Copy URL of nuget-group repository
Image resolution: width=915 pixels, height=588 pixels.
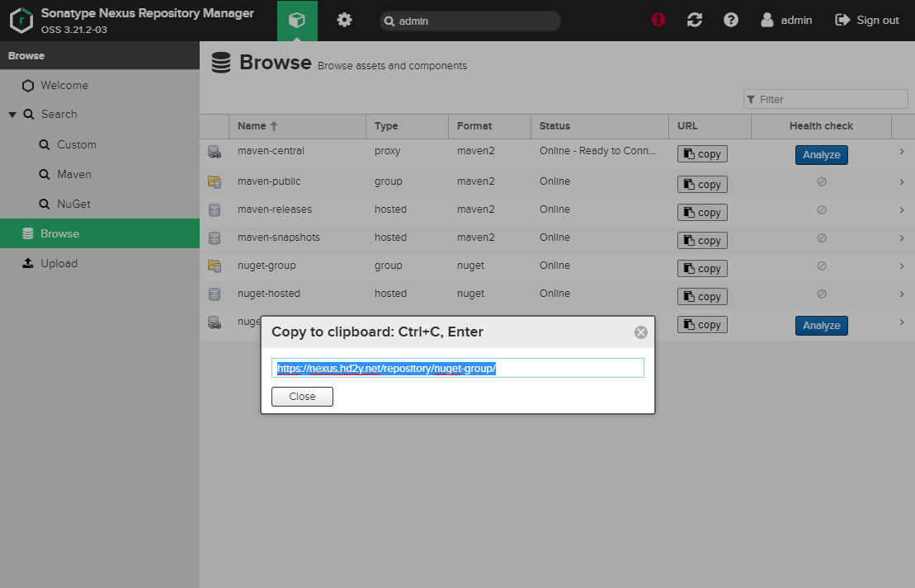[x=703, y=268]
